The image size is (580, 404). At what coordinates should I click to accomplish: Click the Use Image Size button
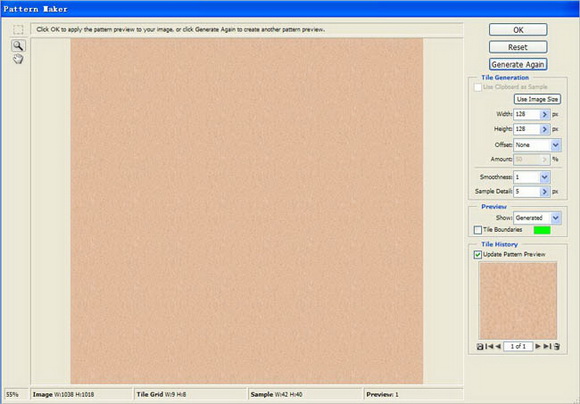coord(537,99)
